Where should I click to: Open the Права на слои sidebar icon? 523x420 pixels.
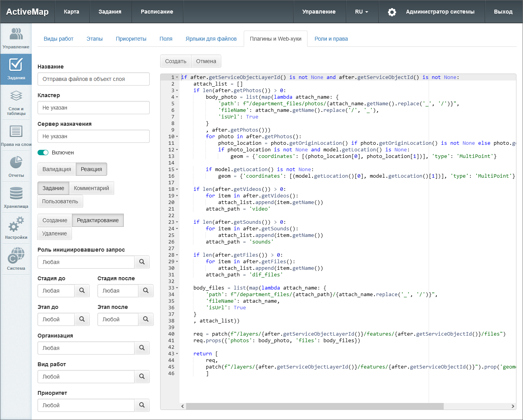tap(16, 135)
